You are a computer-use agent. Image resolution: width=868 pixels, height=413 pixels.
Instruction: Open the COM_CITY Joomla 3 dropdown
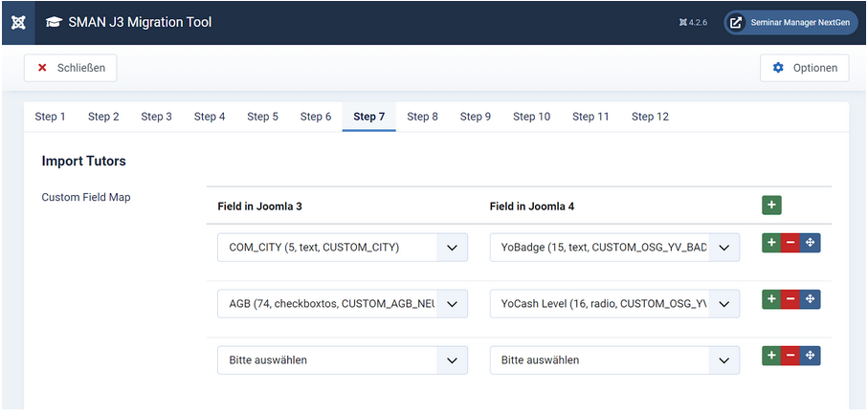tap(342, 248)
